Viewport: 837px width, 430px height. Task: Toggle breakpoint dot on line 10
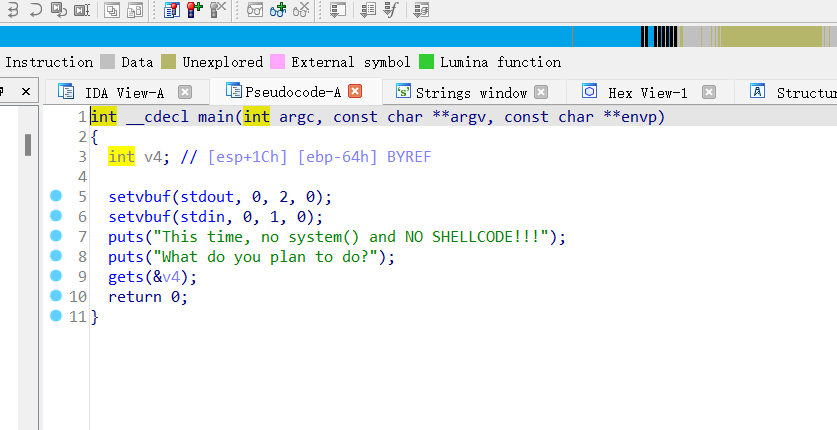click(56, 296)
